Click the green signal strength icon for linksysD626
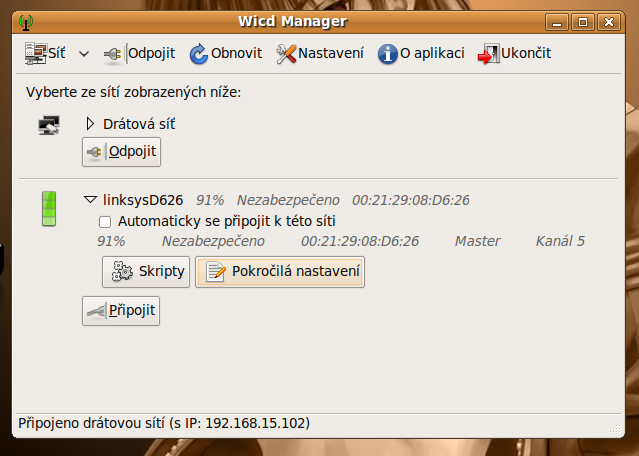Image resolution: width=639 pixels, height=456 pixels. pos(49,209)
